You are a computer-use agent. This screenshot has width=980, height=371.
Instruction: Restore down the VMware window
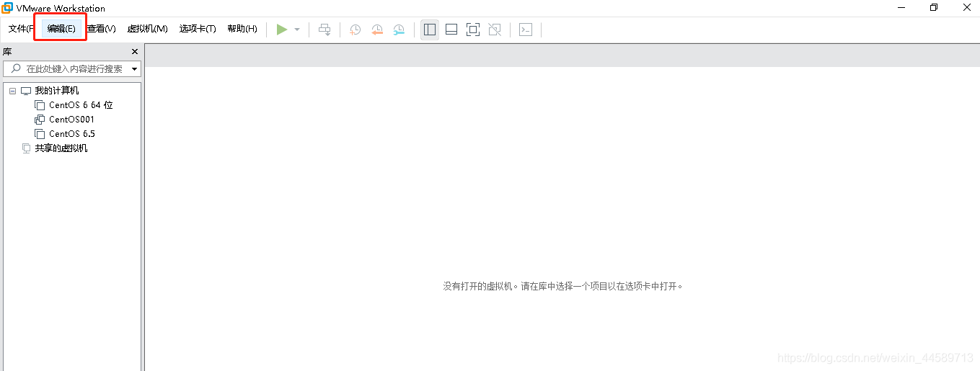tap(934, 8)
